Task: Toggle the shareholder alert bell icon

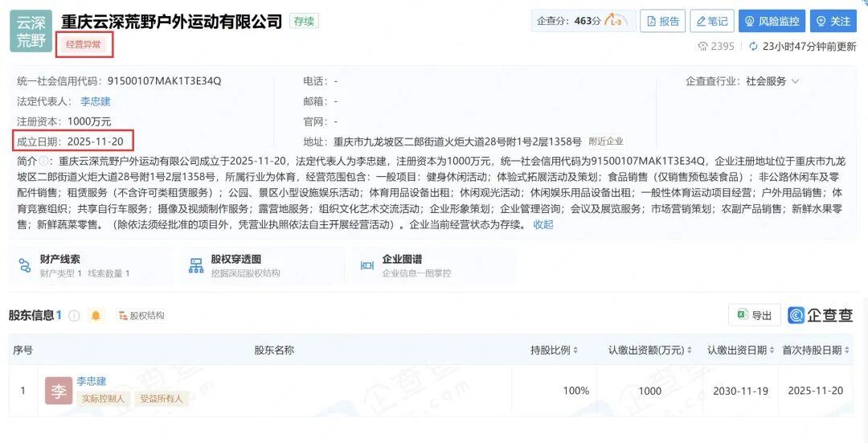Action: [x=96, y=316]
